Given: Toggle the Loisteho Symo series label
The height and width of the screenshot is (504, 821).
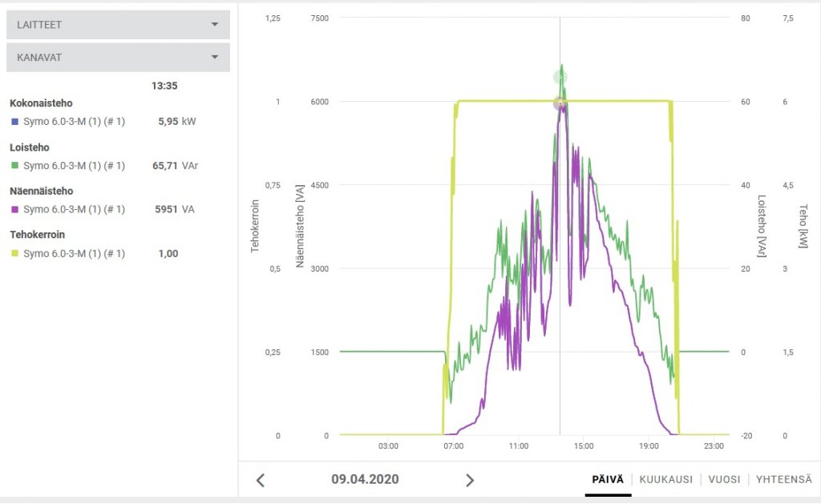Looking at the screenshot, I should point(74,166).
